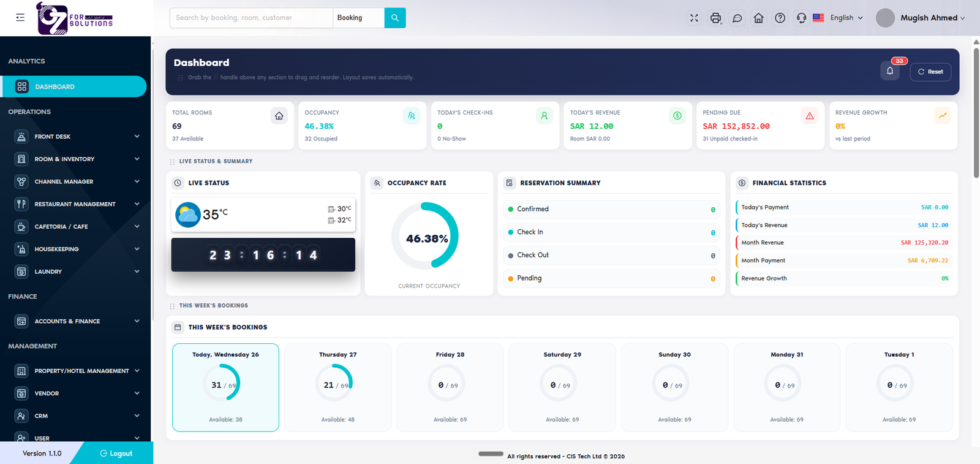Image resolution: width=980 pixels, height=464 pixels.
Task: Open the English language dropdown
Action: [x=838, y=18]
